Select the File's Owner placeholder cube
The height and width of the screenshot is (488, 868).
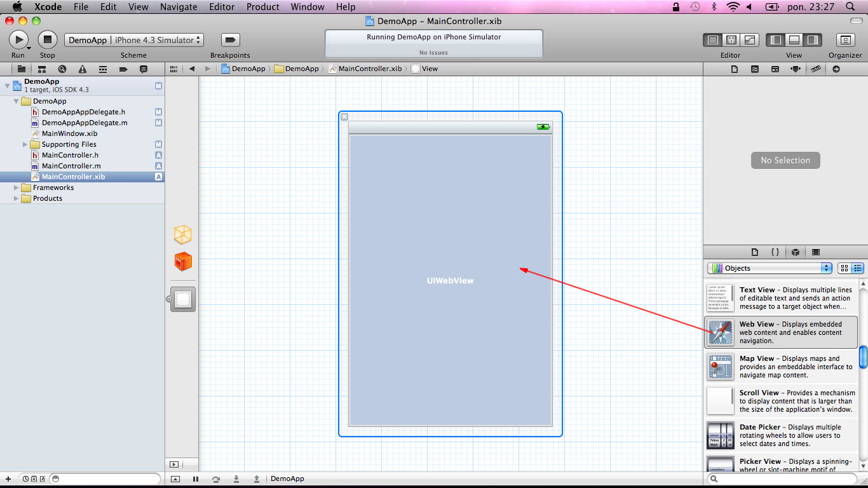tap(183, 235)
